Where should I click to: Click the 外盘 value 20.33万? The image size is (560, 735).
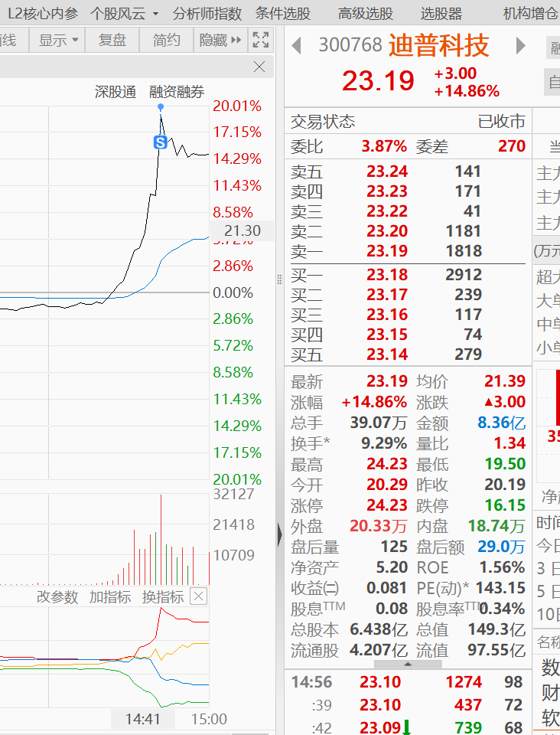[379, 525]
